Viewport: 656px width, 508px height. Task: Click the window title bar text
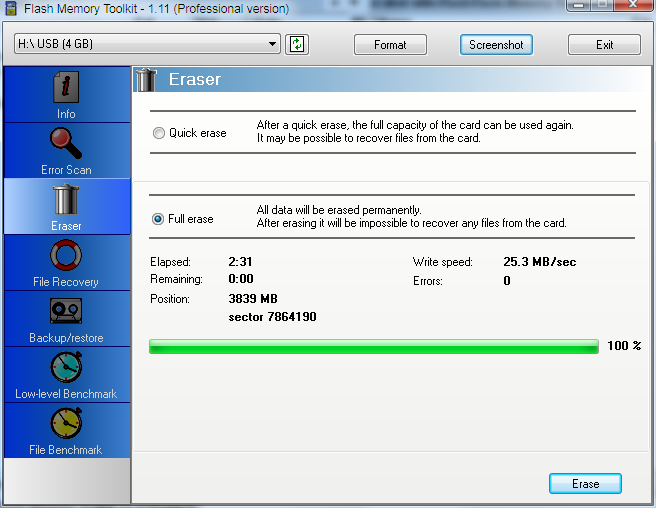tap(156, 8)
